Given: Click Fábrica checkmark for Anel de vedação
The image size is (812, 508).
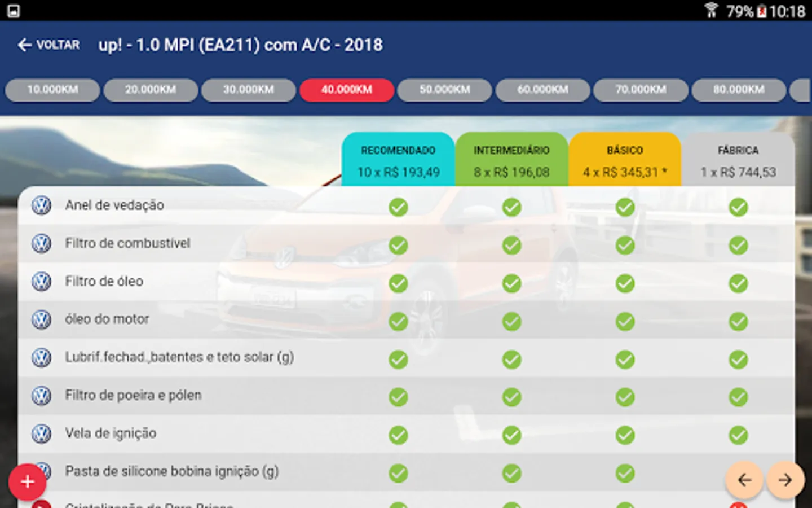Looking at the screenshot, I should [738, 207].
